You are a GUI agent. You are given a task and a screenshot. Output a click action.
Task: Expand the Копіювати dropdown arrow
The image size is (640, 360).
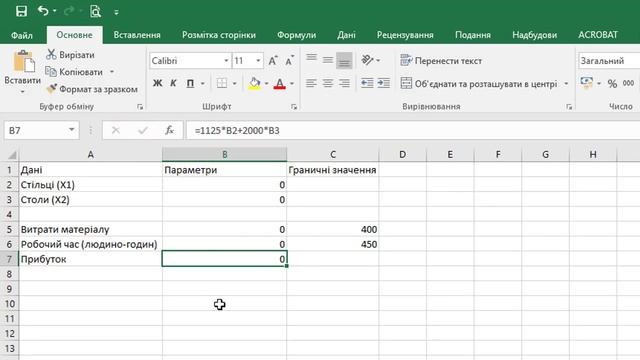pos(112,72)
